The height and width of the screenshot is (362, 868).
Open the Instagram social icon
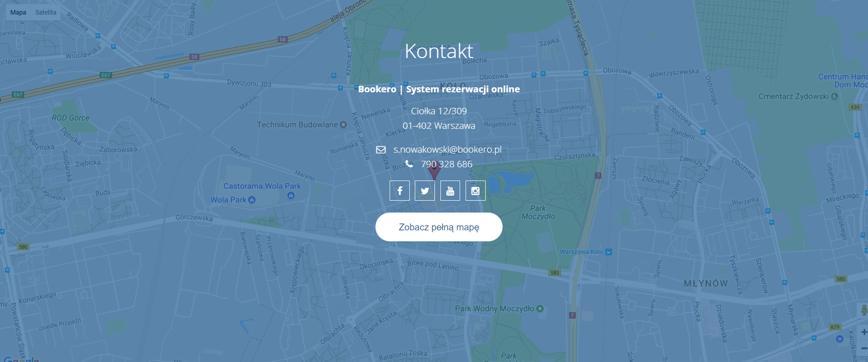pos(476,191)
